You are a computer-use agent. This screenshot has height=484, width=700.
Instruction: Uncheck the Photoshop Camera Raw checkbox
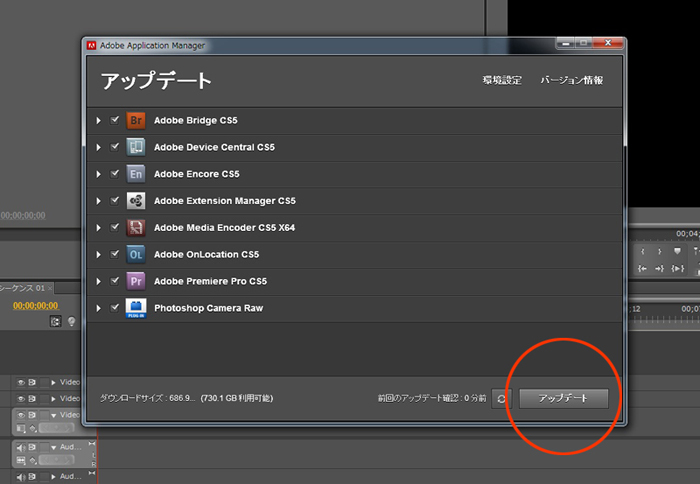(115, 307)
